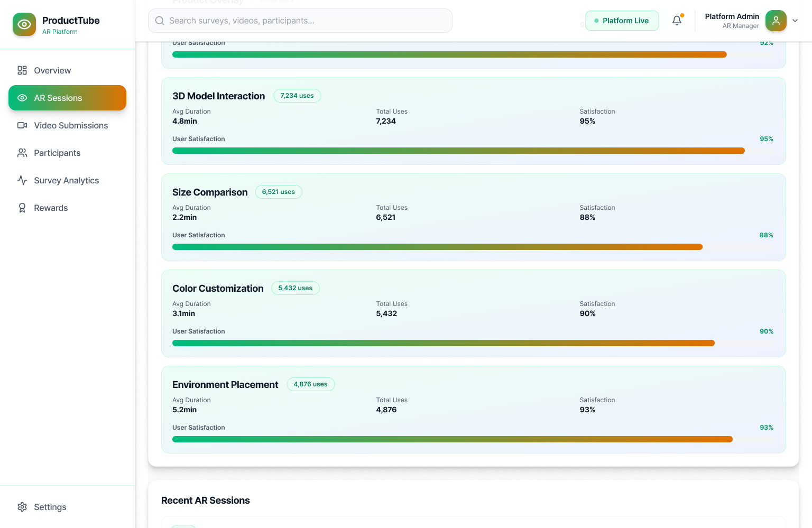Expand the Platform Admin account chevron
Viewport: 812px width, 528px height.
pos(795,21)
